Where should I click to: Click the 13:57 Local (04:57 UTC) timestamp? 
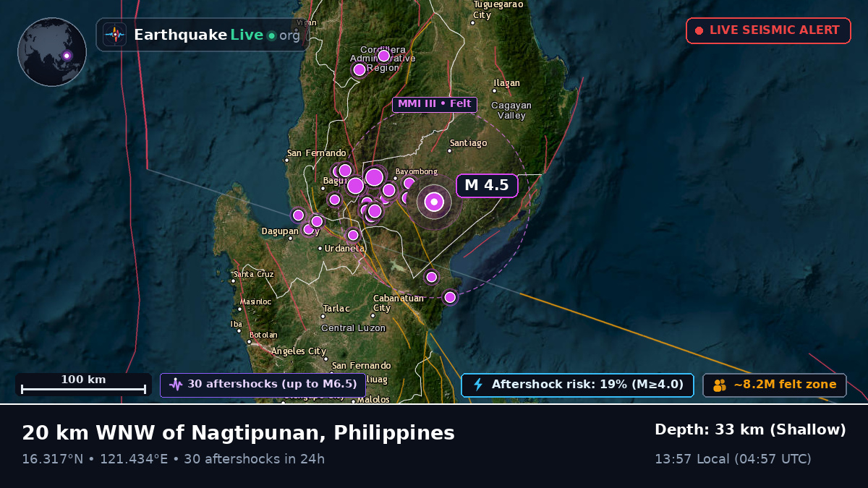click(733, 459)
